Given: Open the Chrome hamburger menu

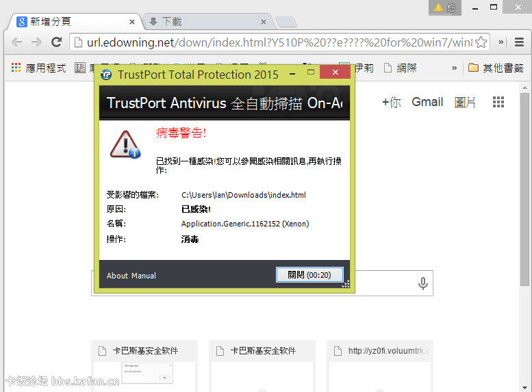Looking at the screenshot, I should point(519,42).
